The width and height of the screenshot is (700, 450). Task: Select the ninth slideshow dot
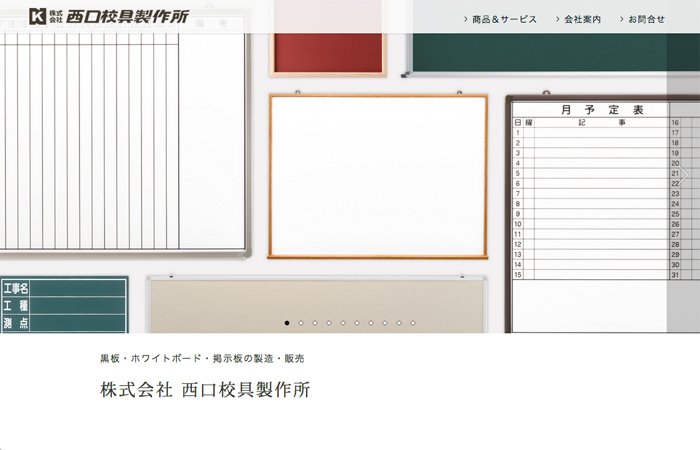tap(399, 323)
